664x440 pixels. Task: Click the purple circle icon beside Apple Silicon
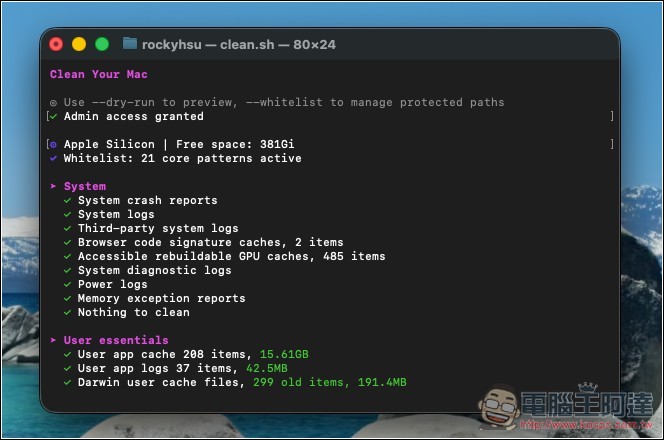click(x=53, y=144)
